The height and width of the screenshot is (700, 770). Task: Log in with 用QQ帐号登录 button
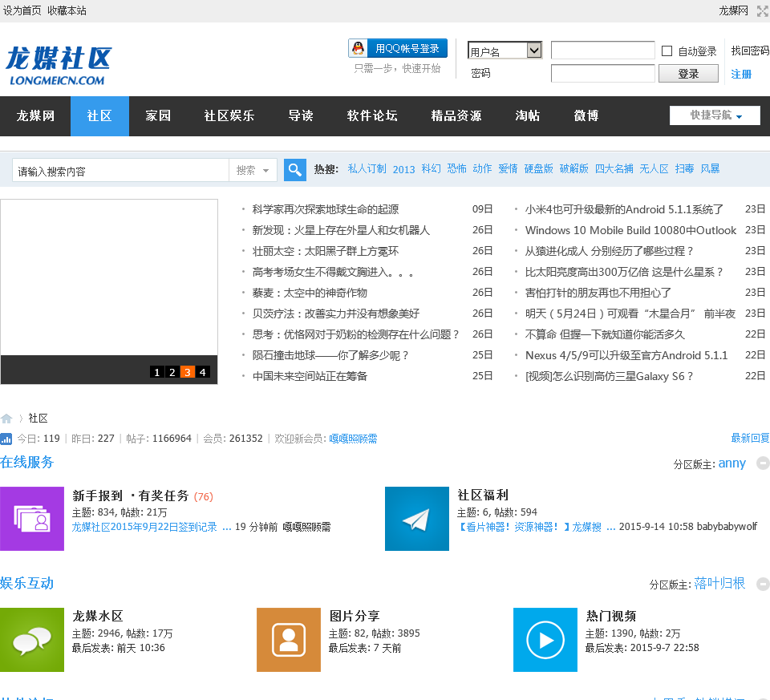398,48
